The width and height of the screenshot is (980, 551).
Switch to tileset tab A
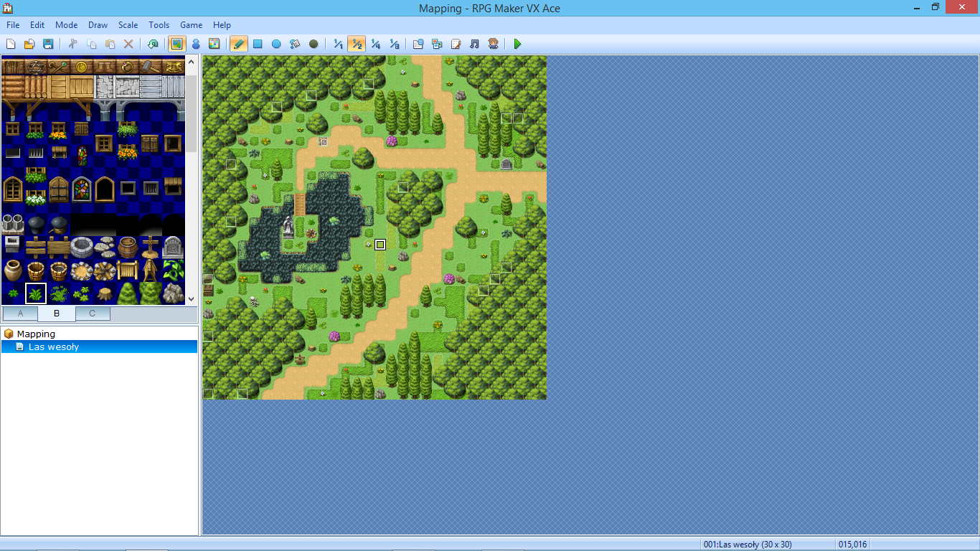click(x=20, y=314)
